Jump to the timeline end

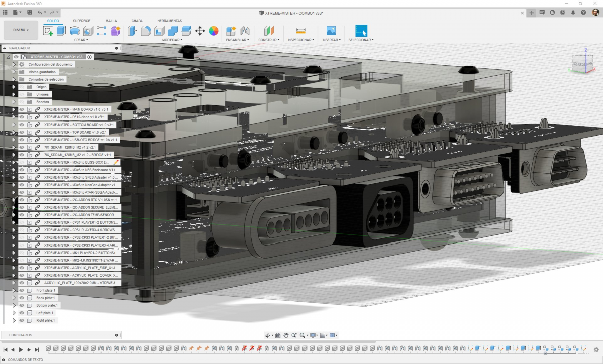[37, 349]
